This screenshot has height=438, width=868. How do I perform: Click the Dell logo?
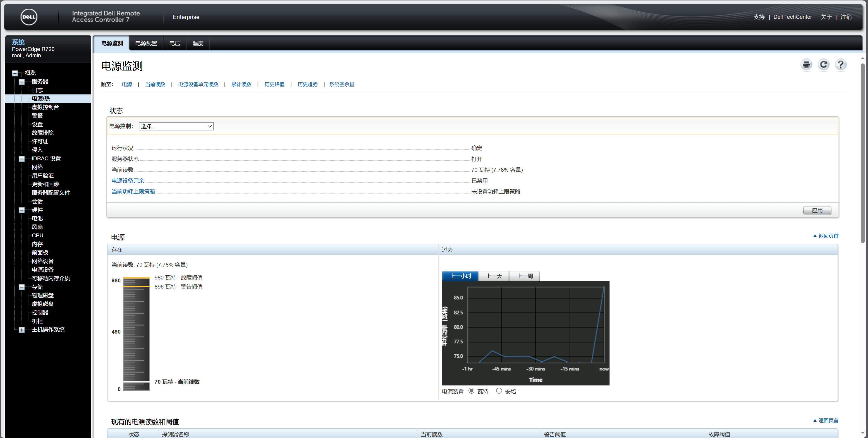point(29,17)
